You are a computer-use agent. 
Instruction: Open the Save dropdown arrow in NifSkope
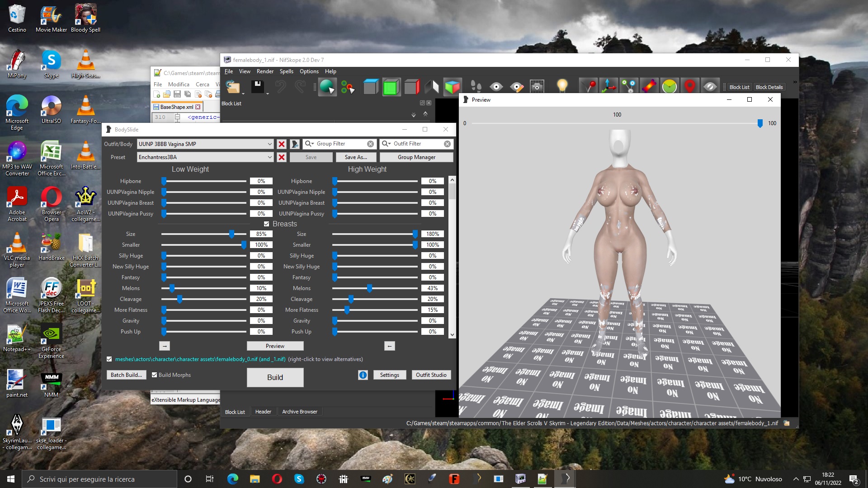point(268,94)
